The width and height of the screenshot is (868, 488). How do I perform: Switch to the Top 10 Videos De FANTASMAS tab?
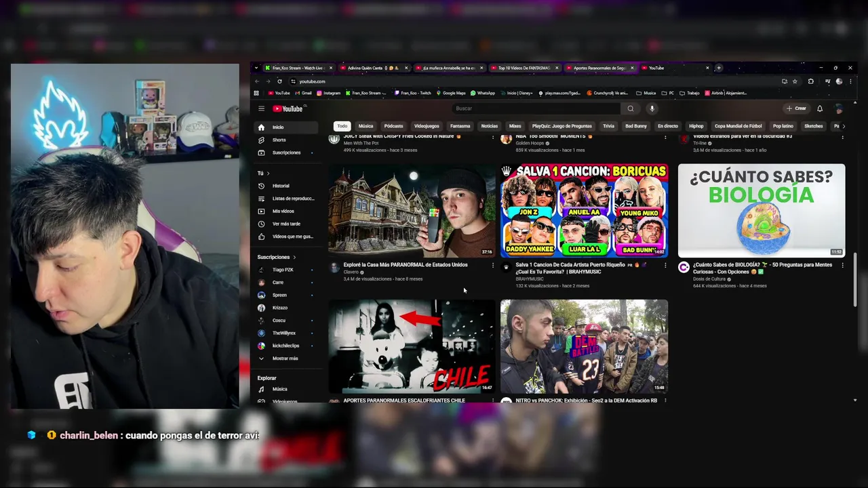tap(524, 68)
